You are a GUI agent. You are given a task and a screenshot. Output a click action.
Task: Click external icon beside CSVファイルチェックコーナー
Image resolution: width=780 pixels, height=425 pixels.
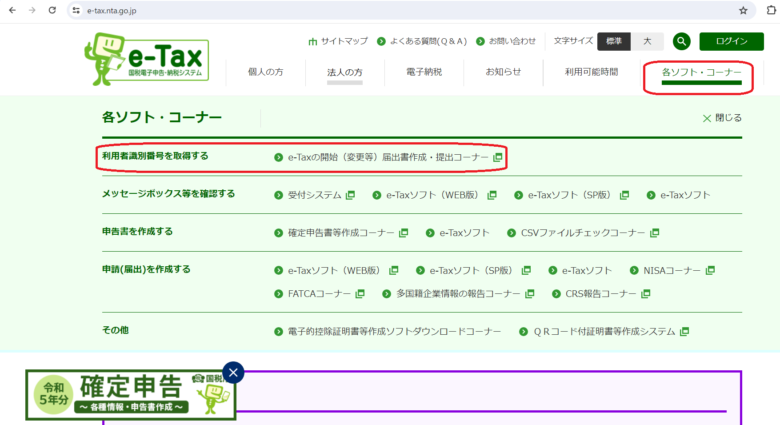click(655, 233)
